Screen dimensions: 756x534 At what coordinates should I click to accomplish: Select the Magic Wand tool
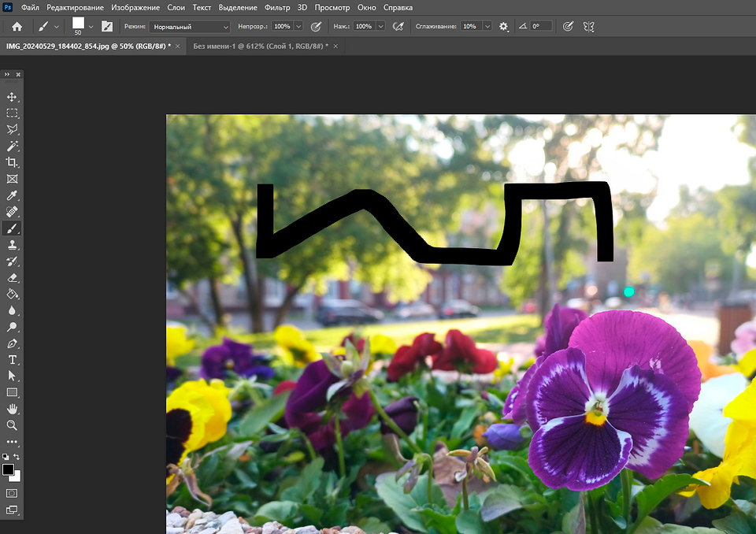[x=12, y=146]
